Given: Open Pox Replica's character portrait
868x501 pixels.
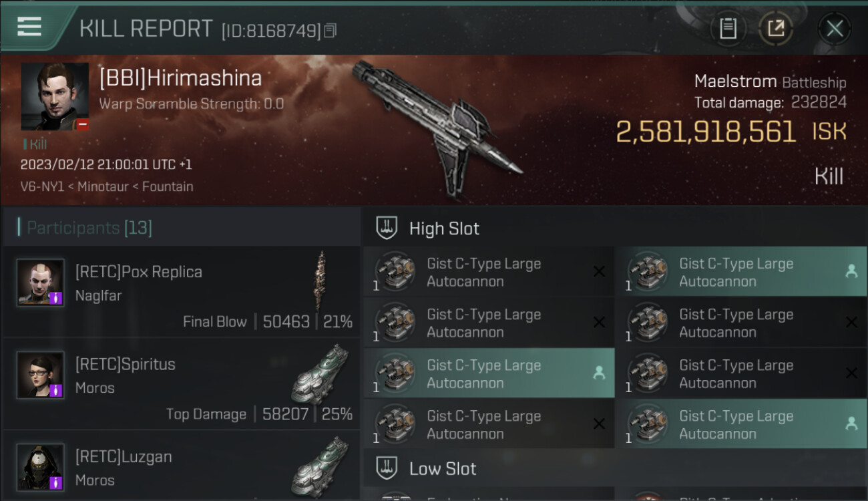Looking at the screenshot, I should [x=41, y=283].
